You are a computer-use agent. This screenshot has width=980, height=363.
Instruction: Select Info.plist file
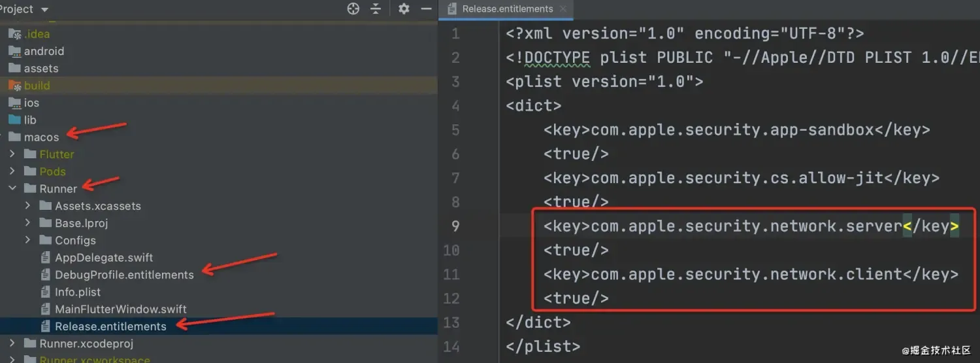click(x=77, y=292)
